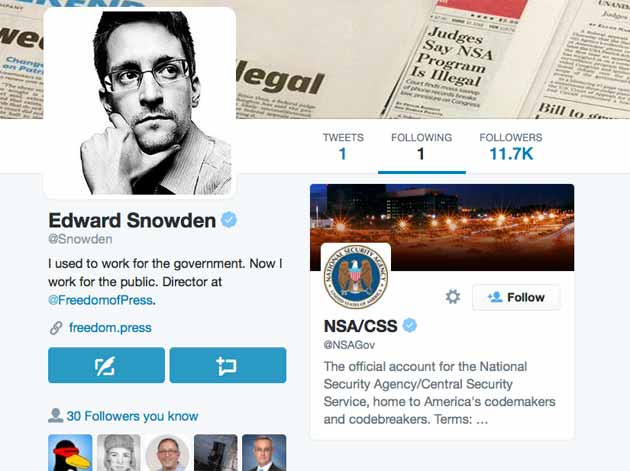Click the link chain icon beside freedom.press

tap(56, 328)
